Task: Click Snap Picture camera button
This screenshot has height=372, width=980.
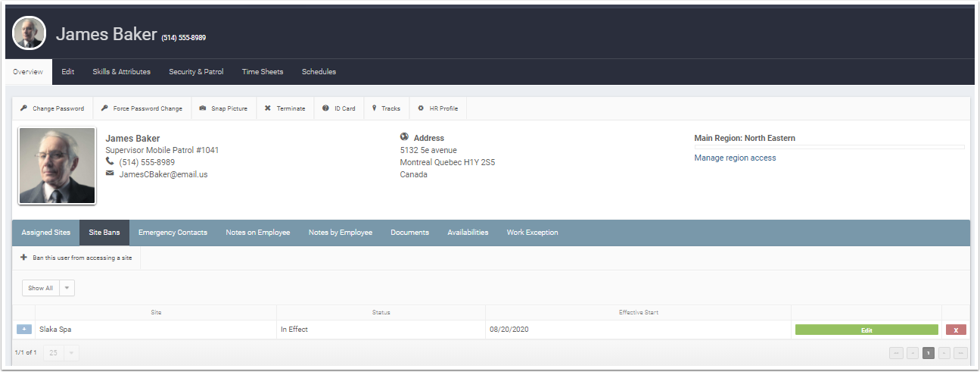Action: coord(223,108)
